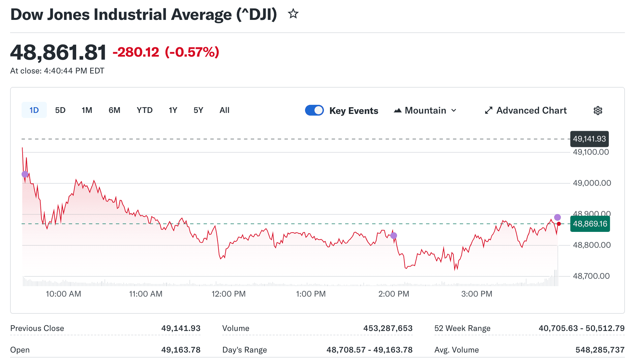Click the 10:00 AM time axis label
The height and width of the screenshot is (364, 633).
click(63, 294)
